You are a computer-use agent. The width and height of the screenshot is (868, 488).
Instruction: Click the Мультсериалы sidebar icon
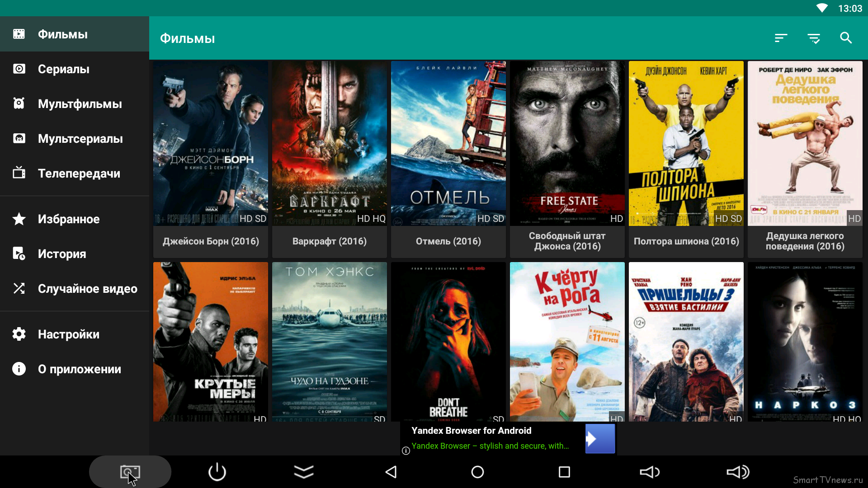(x=19, y=138)
